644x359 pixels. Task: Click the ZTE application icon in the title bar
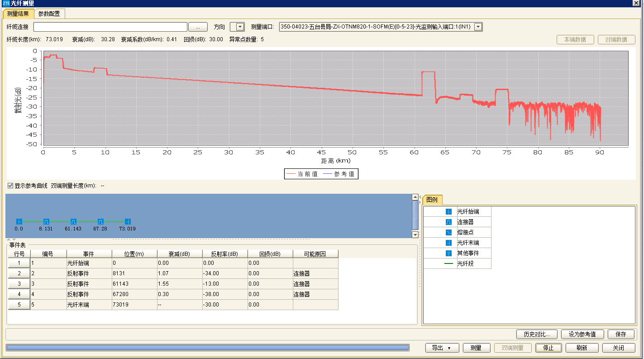coord(6,3)
